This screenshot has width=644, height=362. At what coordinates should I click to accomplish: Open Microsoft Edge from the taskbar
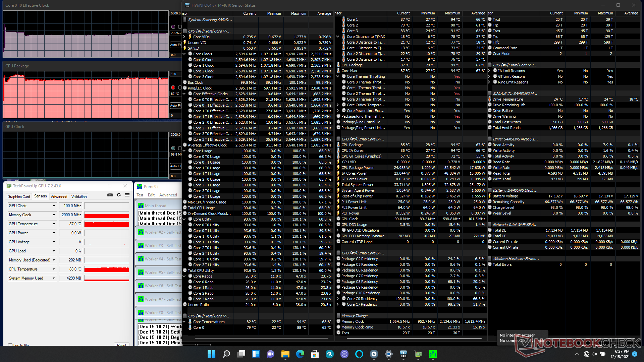pos(300,354)
